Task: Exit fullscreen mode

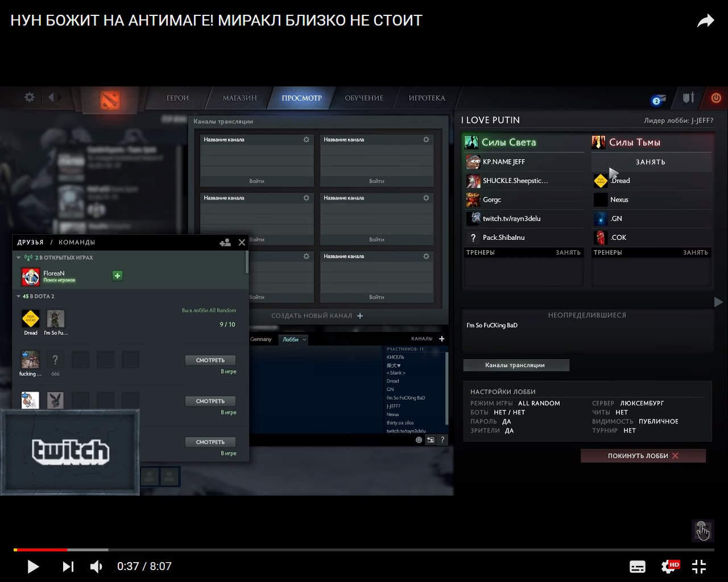Action: [x=699, y=566]
